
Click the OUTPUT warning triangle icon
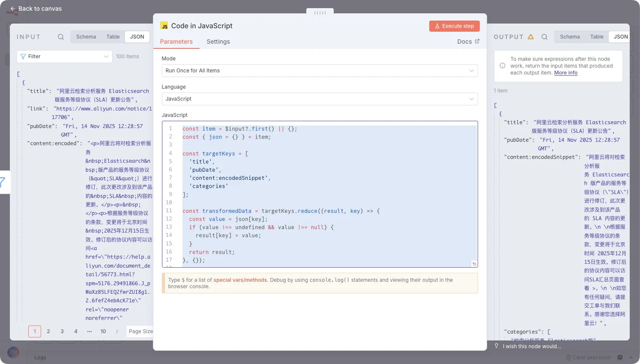(x=531, y=37)
